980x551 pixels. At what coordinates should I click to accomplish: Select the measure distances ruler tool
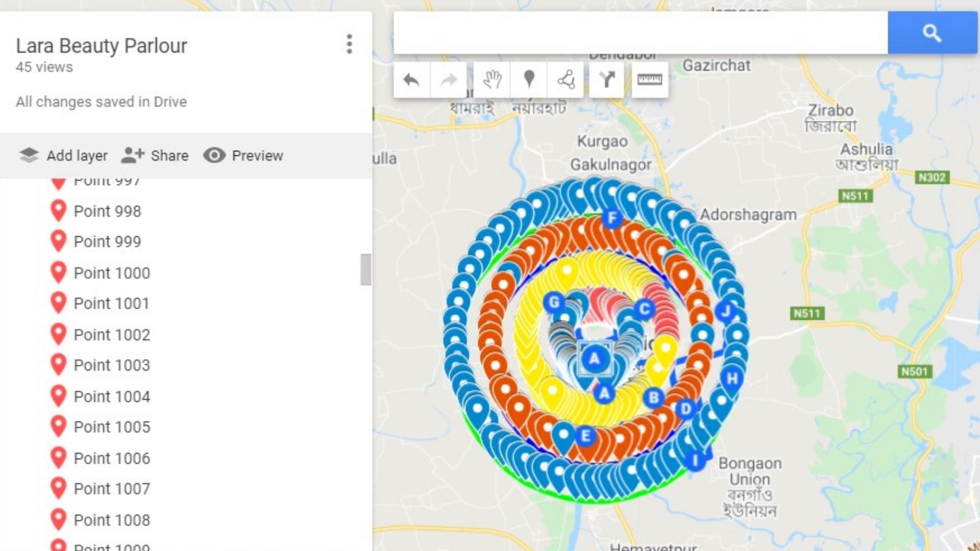649,79
